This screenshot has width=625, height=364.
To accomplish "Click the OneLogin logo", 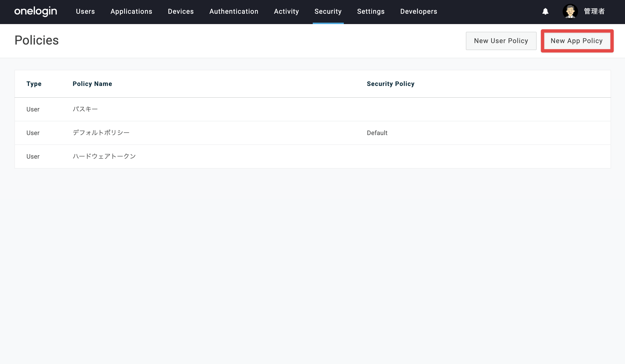I will click(36, 11).
